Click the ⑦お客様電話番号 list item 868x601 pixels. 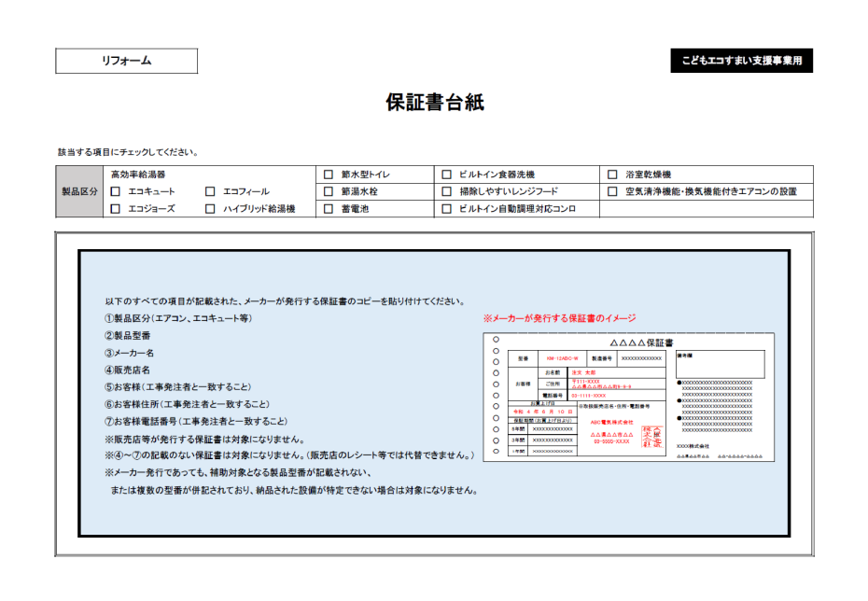(x=197, y=421)
